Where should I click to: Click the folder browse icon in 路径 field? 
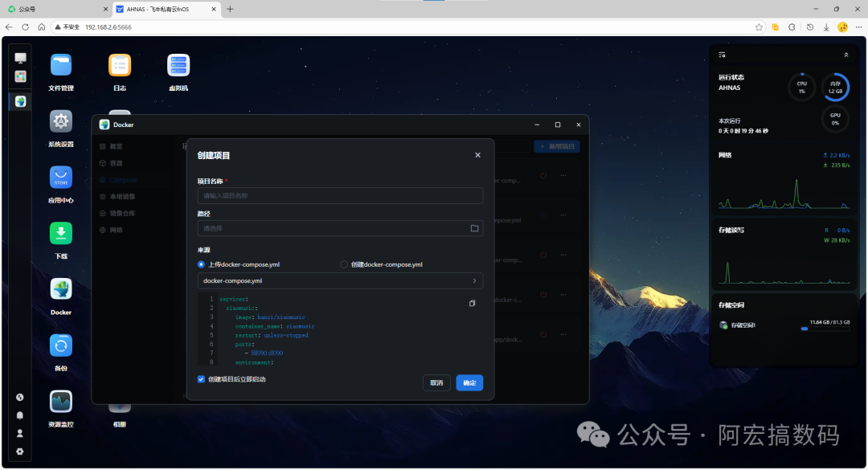pyautogui.click(x=474, y=228)
